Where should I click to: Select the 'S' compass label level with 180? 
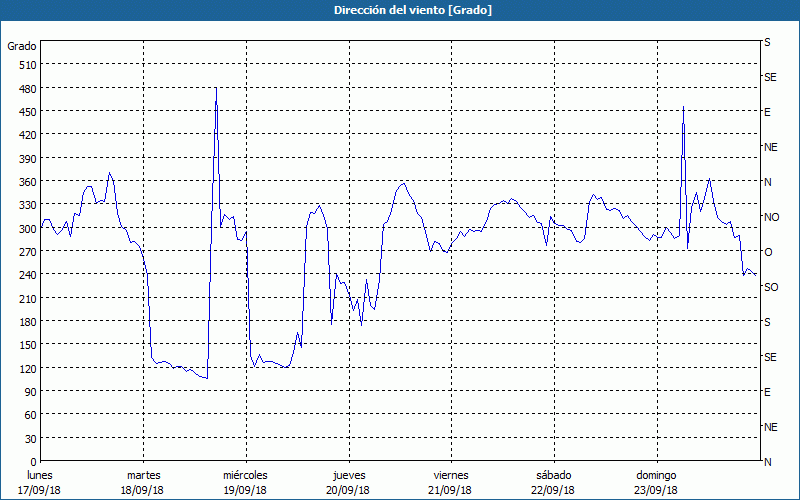767,322
